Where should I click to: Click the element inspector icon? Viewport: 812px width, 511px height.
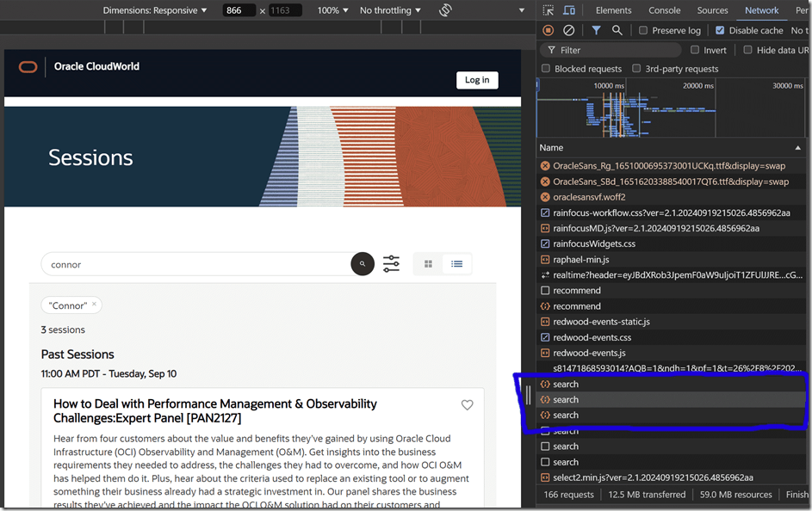(x=549, y=10)
